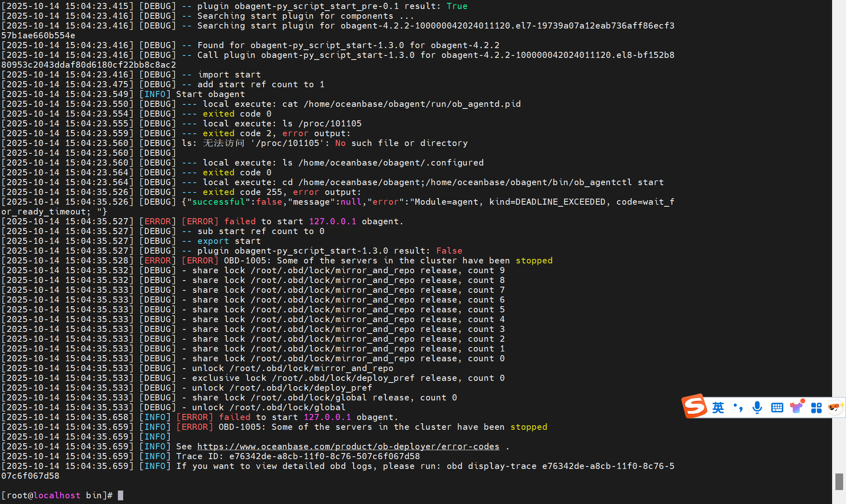Open the soft keyboard icon in IME bar

(x=777, y=407)
